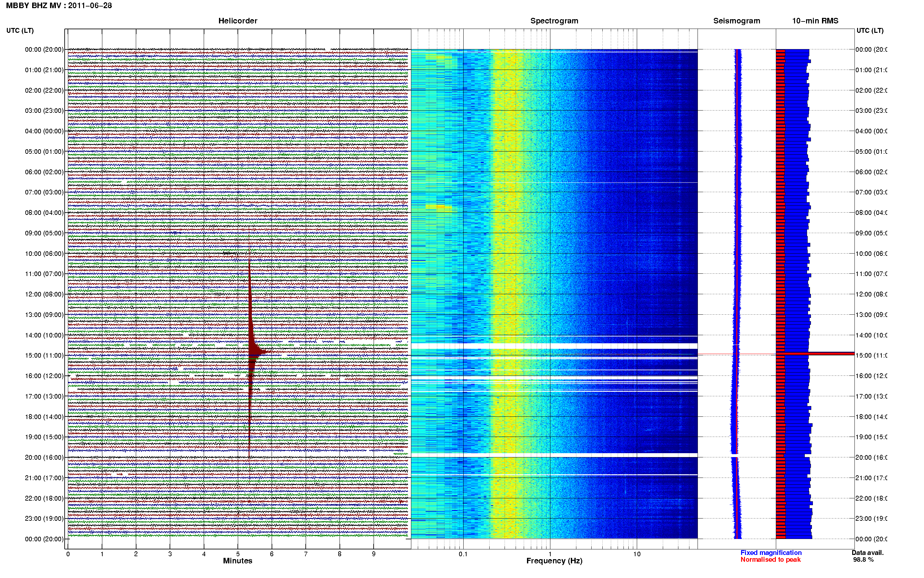Click the plot title 'MBBY BHZ MV : 2011-06-28'

(x=59, y=6)
